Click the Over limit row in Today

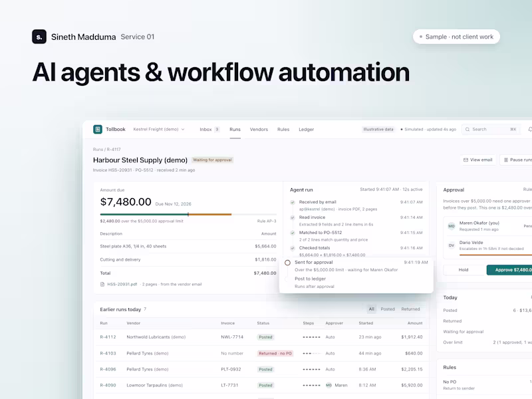[x=487, y=342]
